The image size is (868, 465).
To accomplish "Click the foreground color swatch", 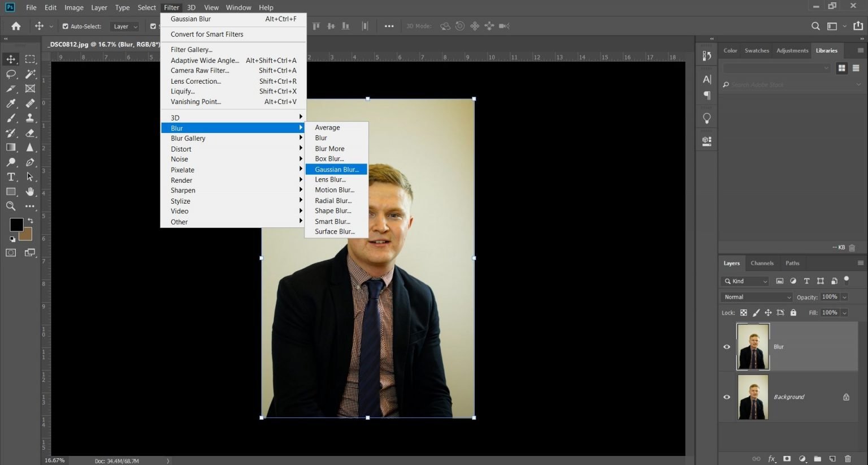I will [x=16, y=225].
